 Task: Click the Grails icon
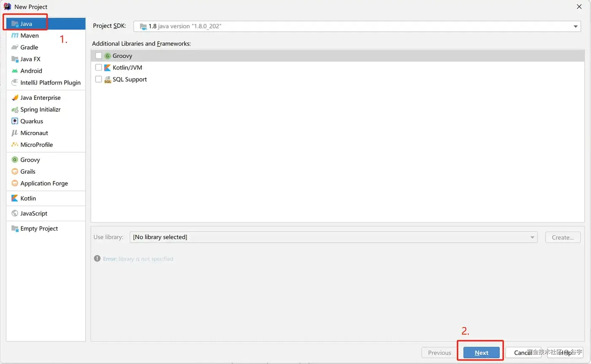coord(15,171)
